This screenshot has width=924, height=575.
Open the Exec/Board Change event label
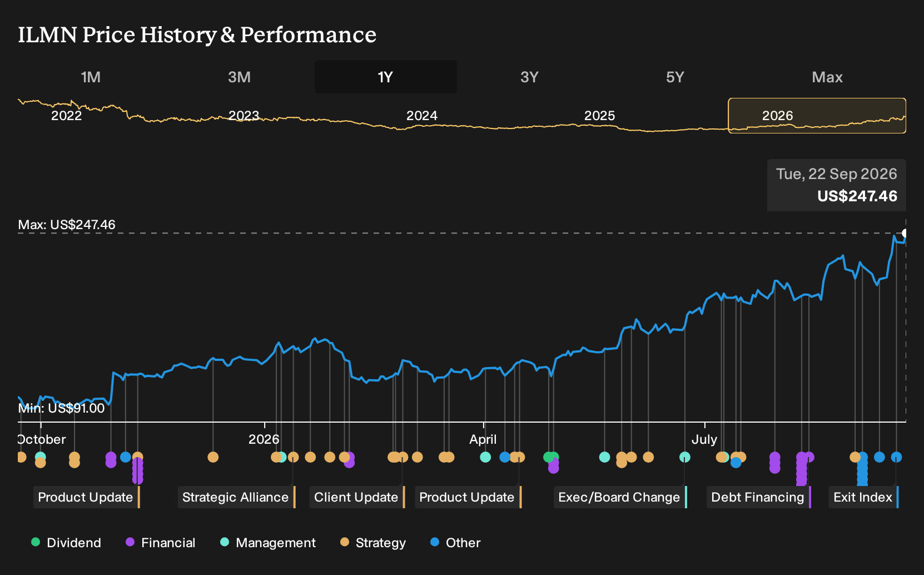point(620,497)
